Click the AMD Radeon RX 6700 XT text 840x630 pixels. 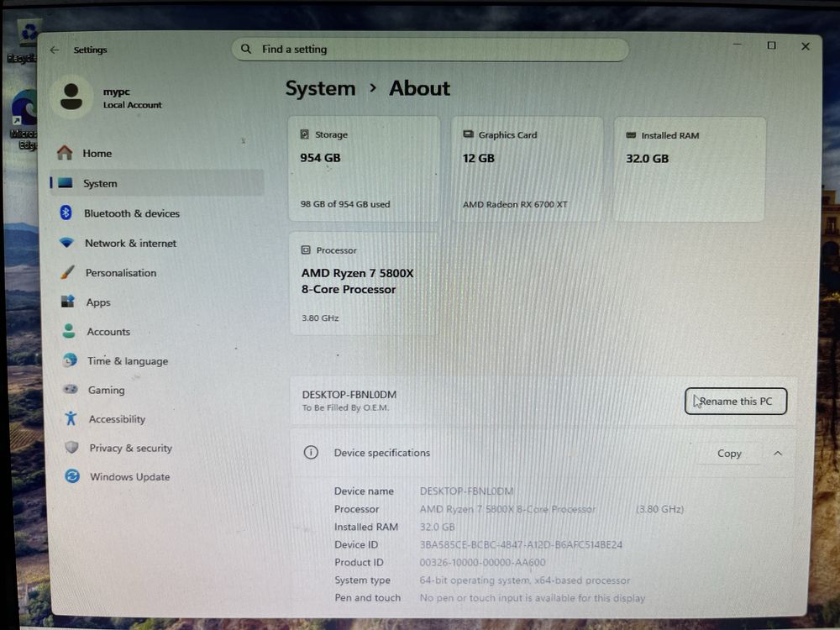[515, 204]
